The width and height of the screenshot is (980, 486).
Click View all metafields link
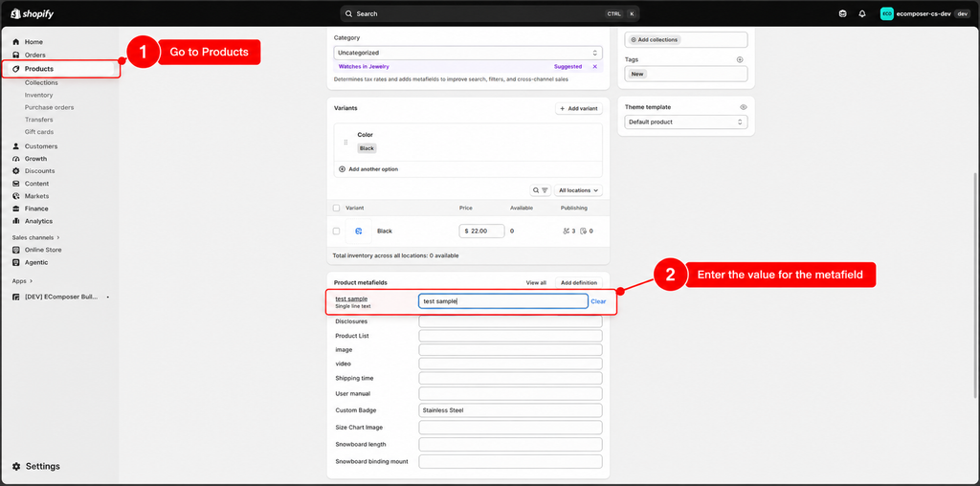tap(536, 283)
